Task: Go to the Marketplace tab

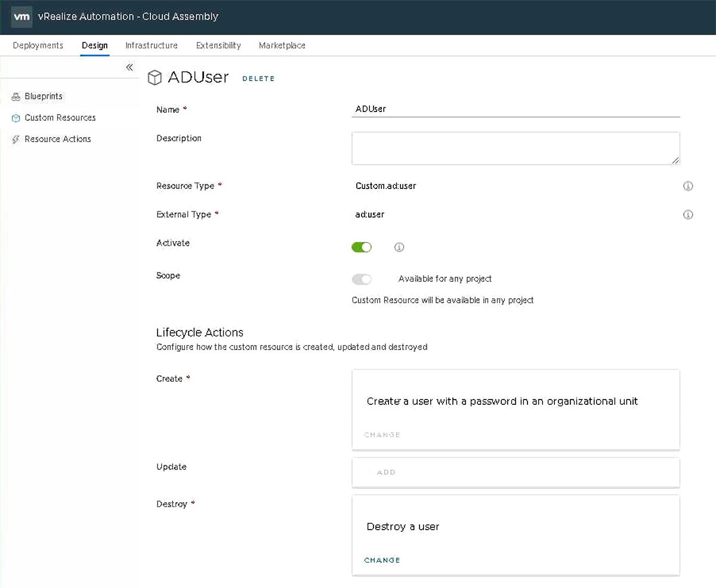Action: pyautogui.click(x=282, y=45)
